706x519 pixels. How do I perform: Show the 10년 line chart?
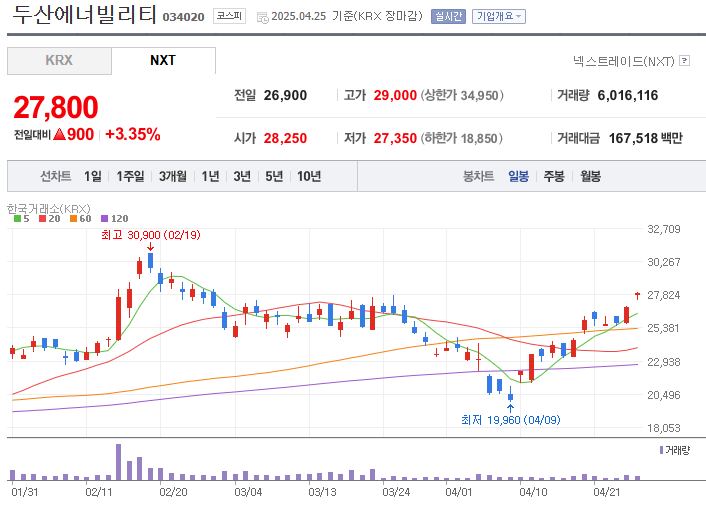pyautogui.click(x=309, y=176)
